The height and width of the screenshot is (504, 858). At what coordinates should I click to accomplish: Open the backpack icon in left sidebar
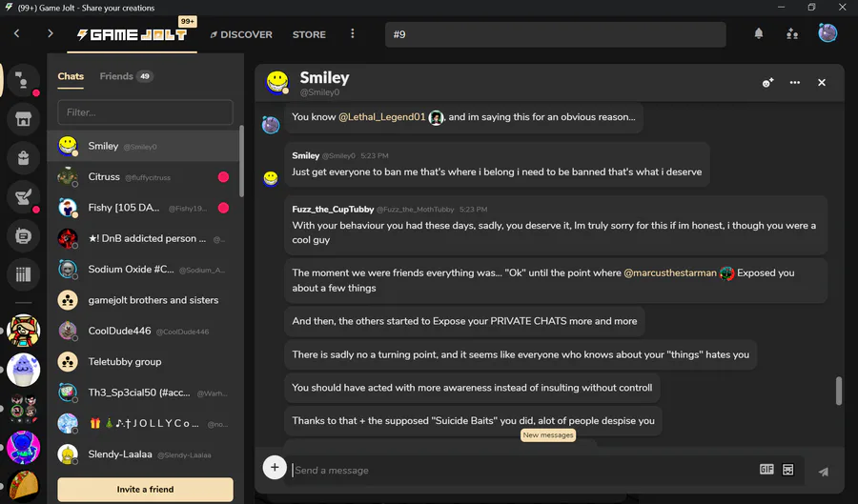(23, 158)
